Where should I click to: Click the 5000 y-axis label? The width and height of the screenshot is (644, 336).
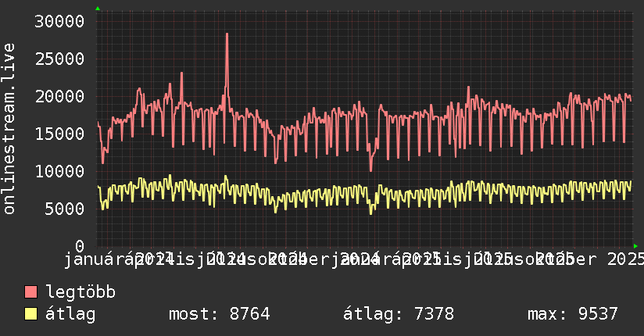(65, 209)
